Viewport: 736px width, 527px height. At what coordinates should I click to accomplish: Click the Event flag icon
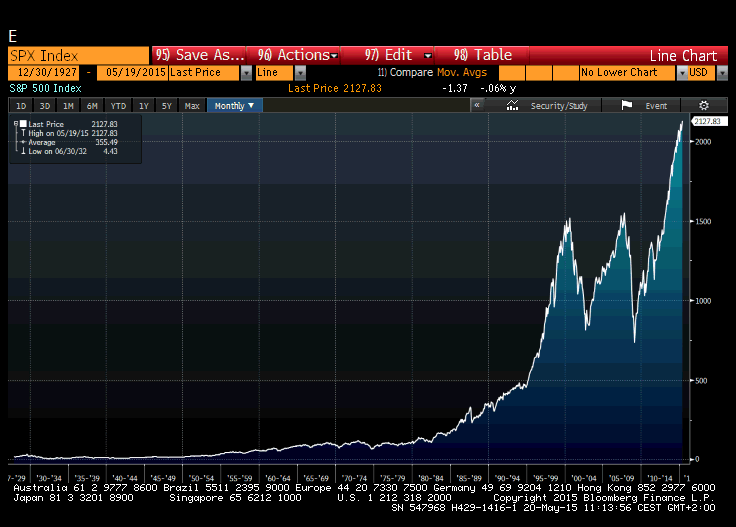tap(627, 106)
